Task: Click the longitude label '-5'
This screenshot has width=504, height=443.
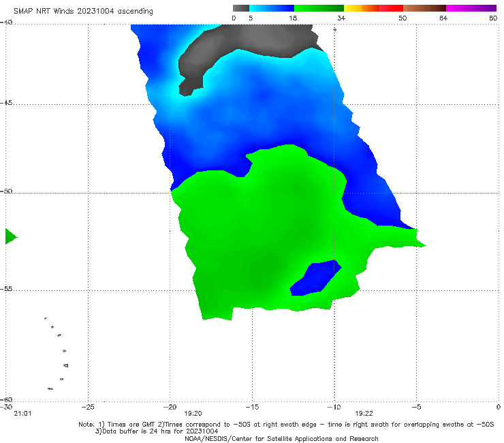Action: (x=416, y=407)
